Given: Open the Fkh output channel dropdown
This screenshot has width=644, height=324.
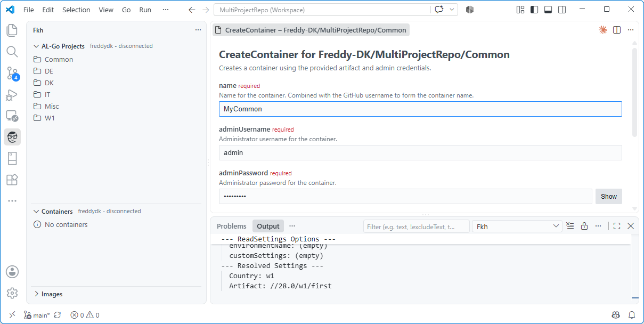Looking at the screenshot, I should [x=517, y=226].
